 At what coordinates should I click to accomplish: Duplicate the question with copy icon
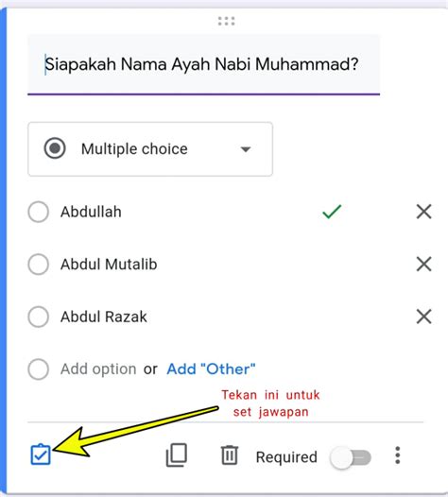pyautogui.click(x=177, y=455)
